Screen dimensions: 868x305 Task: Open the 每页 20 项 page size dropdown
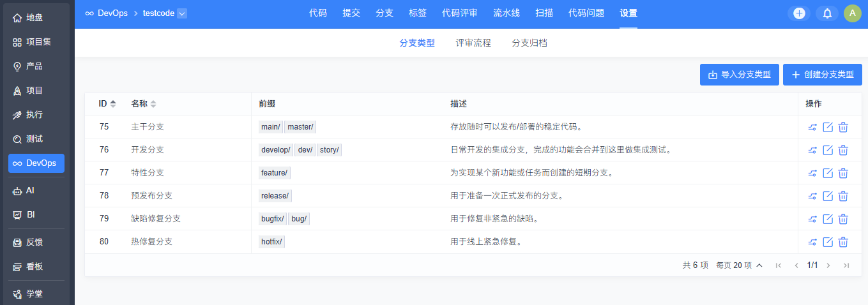tap(740, 265)
